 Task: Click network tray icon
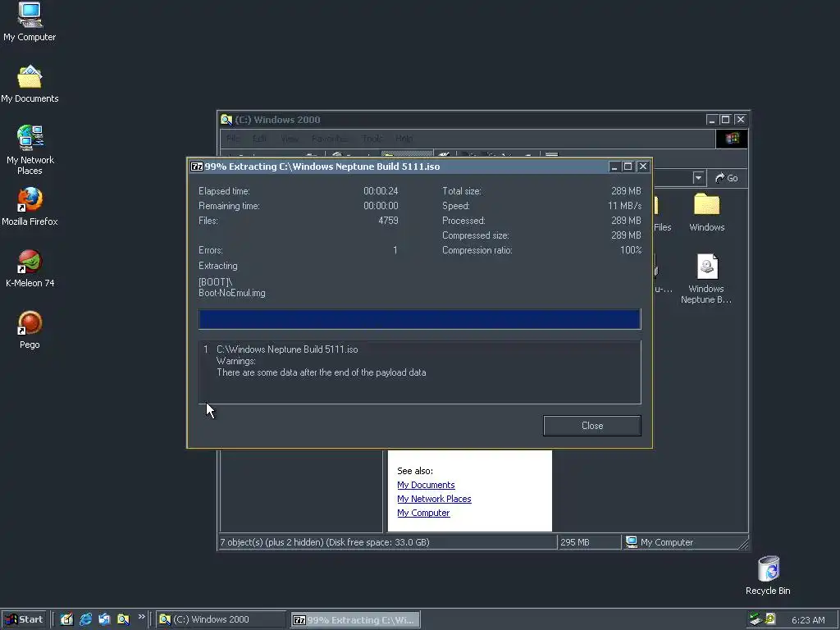756,619
